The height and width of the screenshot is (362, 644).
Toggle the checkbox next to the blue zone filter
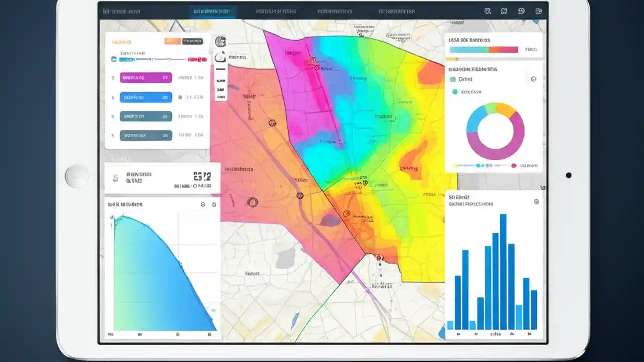click(x=113, y=97)
